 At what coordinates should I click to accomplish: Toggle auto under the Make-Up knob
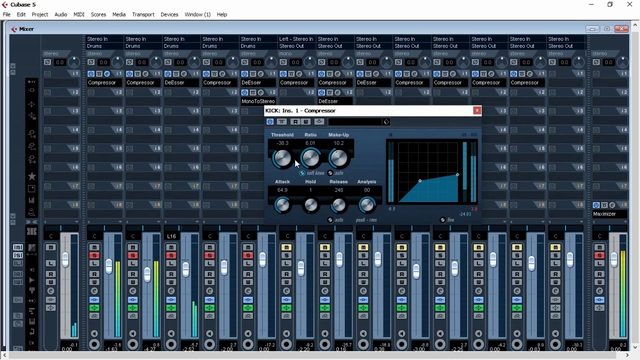[x=330, y=173]
